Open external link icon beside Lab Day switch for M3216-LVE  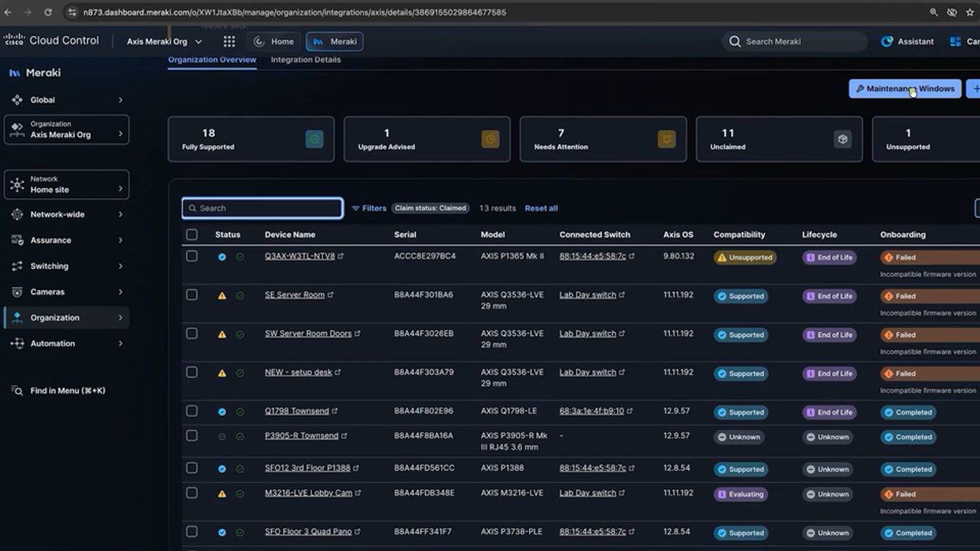pyautogui.click(x=622, y=493)
